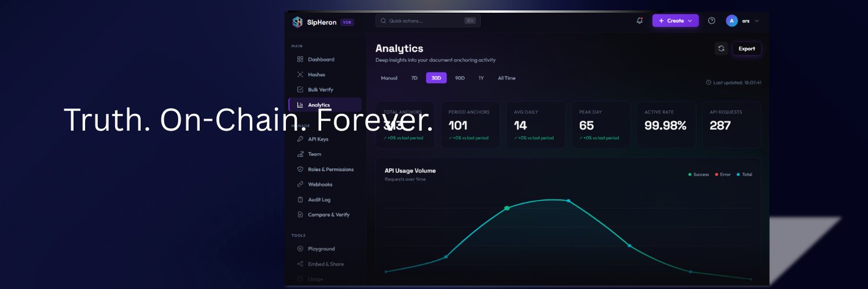This screenshot has height=289, width=868.
Task: Click the API Keys key icon
Action: coord(300,139)
